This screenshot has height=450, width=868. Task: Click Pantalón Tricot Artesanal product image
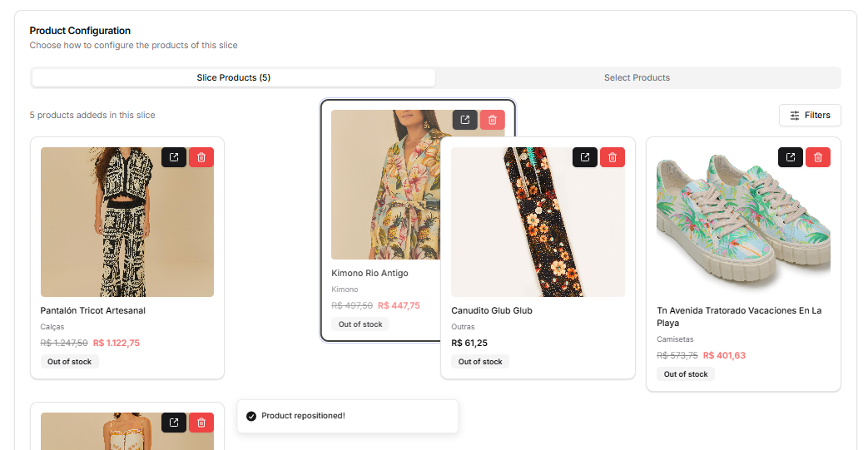(x=127, y=222)
